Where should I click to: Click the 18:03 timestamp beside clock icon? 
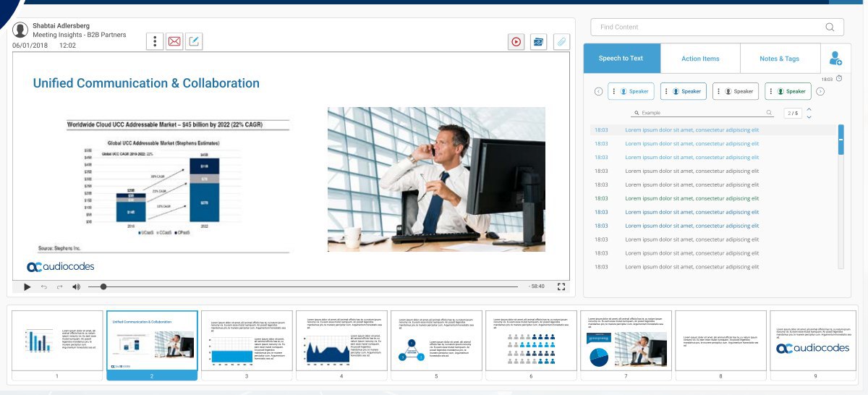pyautogui.click(x=827, y=80)
